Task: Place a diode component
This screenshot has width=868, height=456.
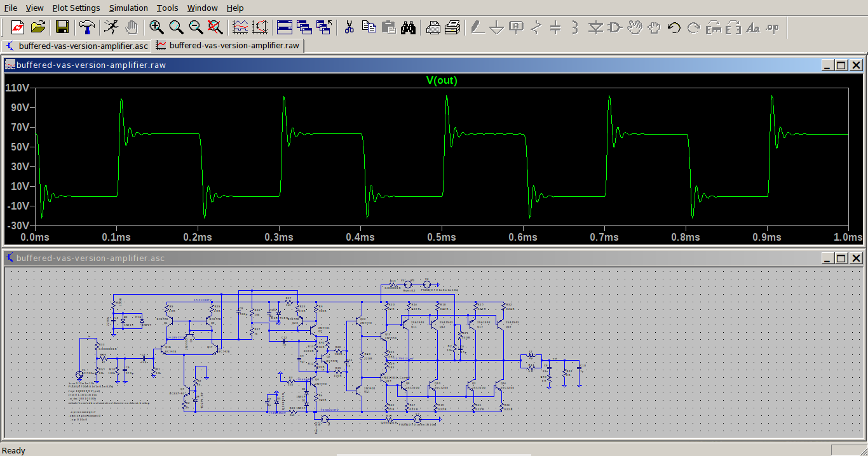Action: coord(595,27)
